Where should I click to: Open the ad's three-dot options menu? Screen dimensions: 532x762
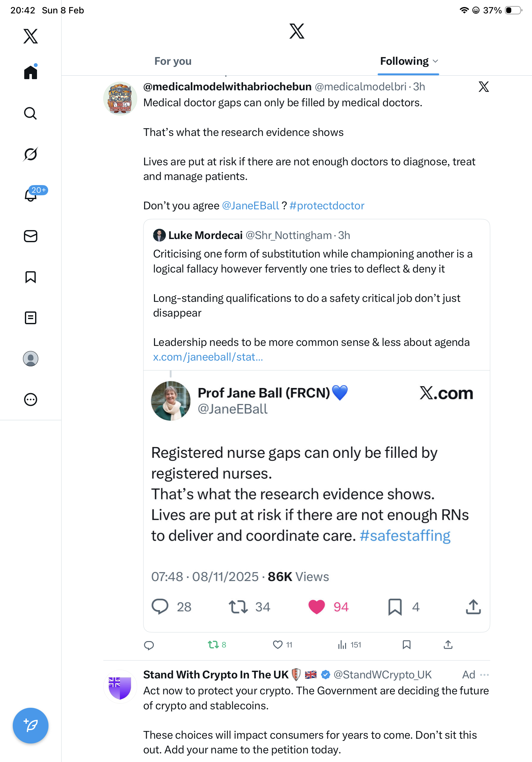(x=484, y=674)
